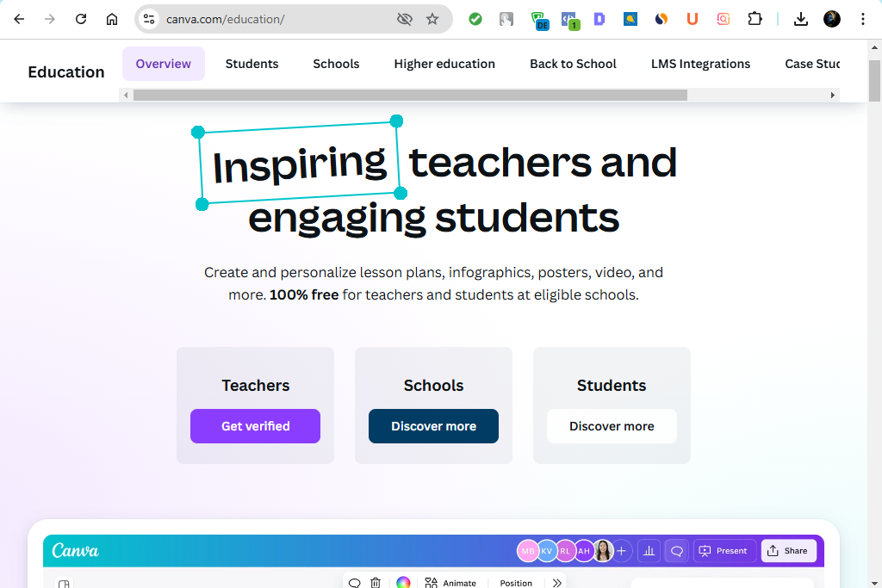Open the LMS Integrations page
882x588 pixels.
tap(700, 64)
